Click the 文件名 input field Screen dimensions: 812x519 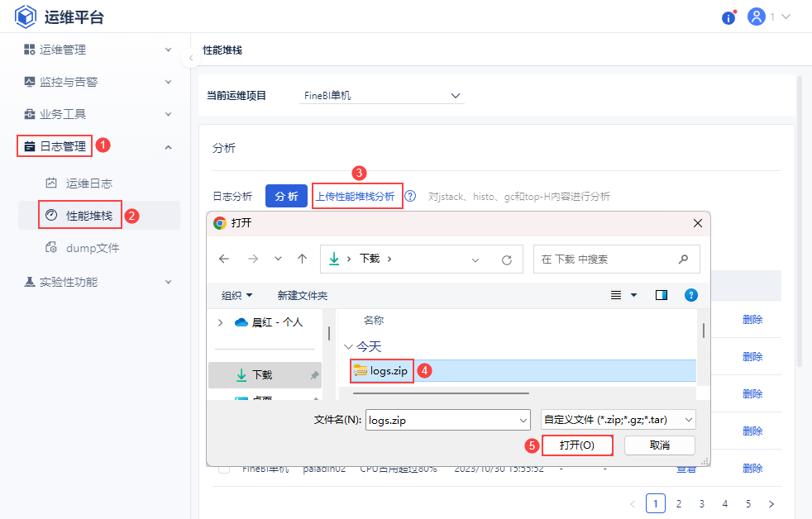(448, 420)
